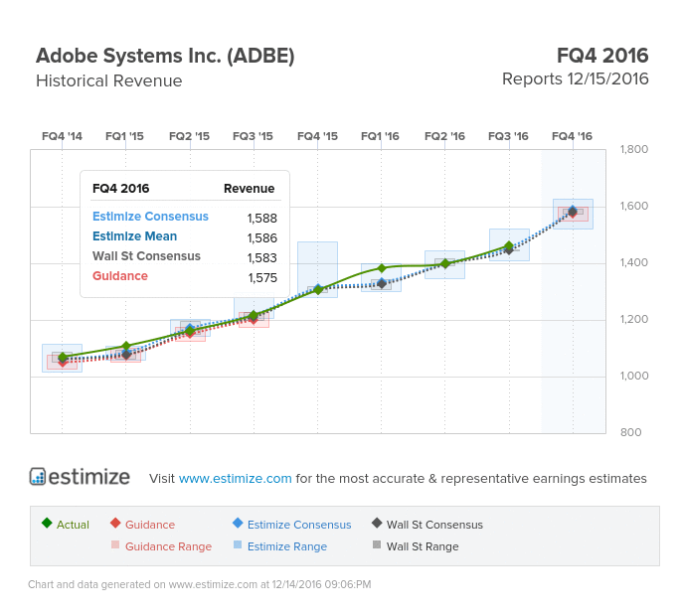Screen dimensions: 681x616
Task: Select the blue Estimize Consensus diamond legend icon
Action: coord(238,523)
